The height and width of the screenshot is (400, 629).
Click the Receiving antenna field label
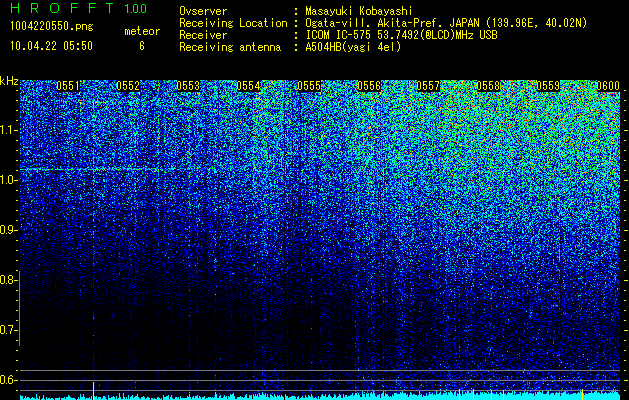(x=230, y=47)
